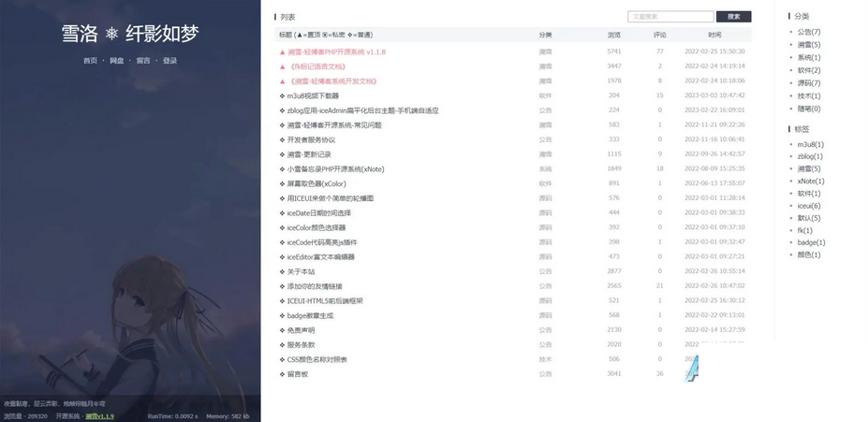Click the pinned triangle icon beside fk标记语言文档
Image resolution: width=868 pixels, height=422 pixels.
pos(283,66)
